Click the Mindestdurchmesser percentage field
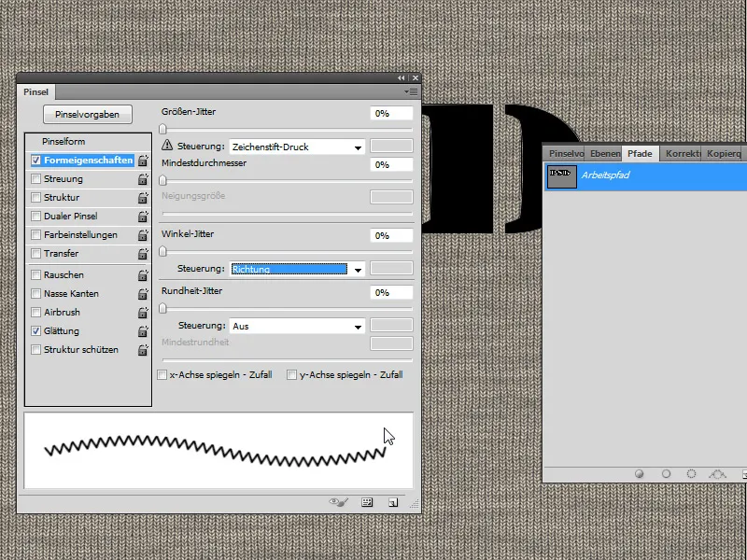Image resolution: width=747 pixels, height=560 pixels. (x=391, y=165)
